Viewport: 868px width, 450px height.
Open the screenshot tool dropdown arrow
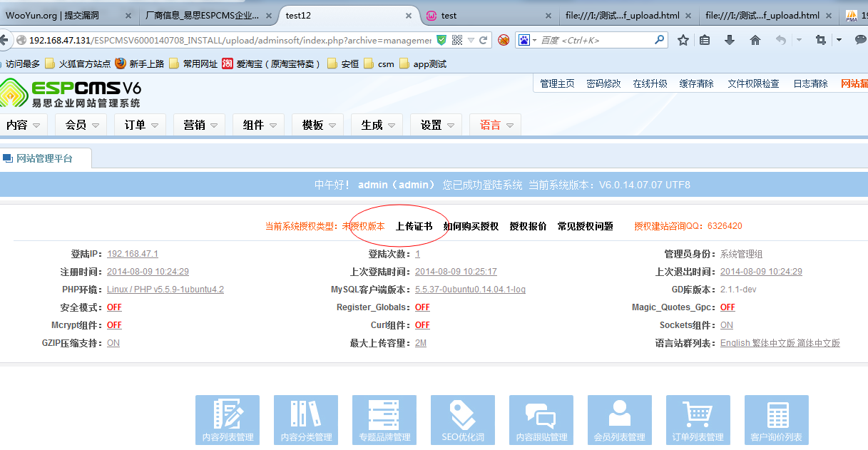[839, 40]
